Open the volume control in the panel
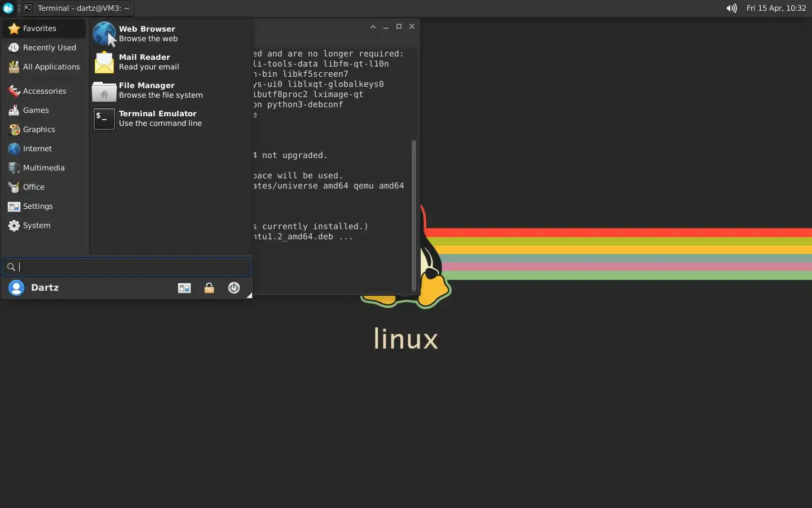812x508 pixels. [731, 8]
